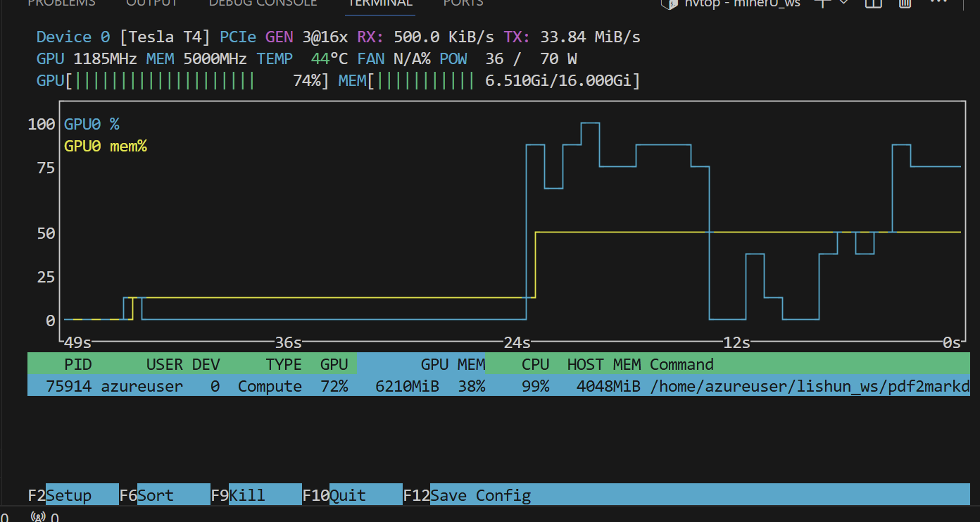Click the nvtop terminal shell icon
The width and height of the screenshot is (980, 522).
coord(669,3)
